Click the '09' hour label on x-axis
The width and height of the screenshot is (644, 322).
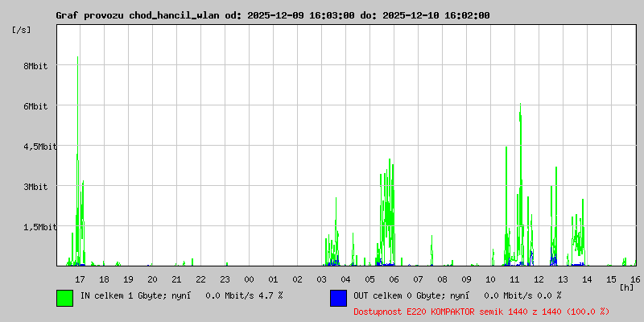pos(466,279)
